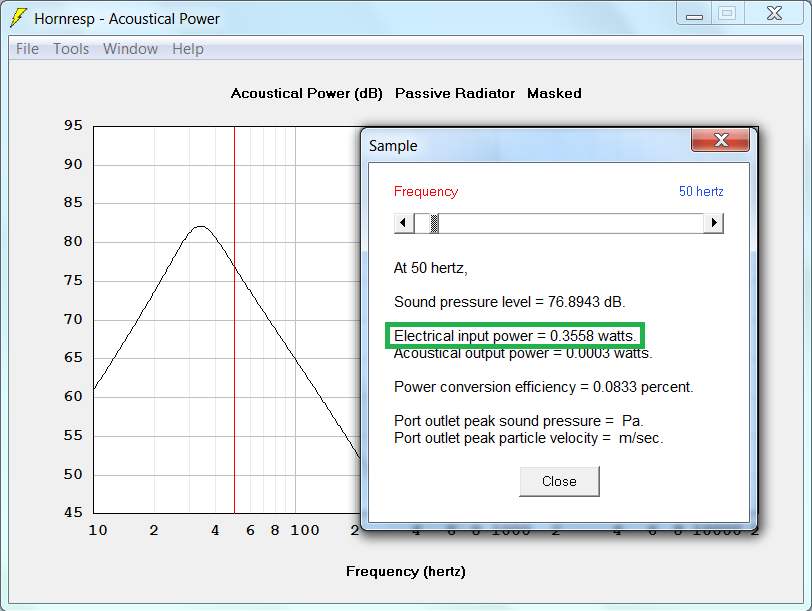Screen dimensions: 812x611
Task: Click the 'At 50 hertz,' text
Action: [x=430, y=268]
